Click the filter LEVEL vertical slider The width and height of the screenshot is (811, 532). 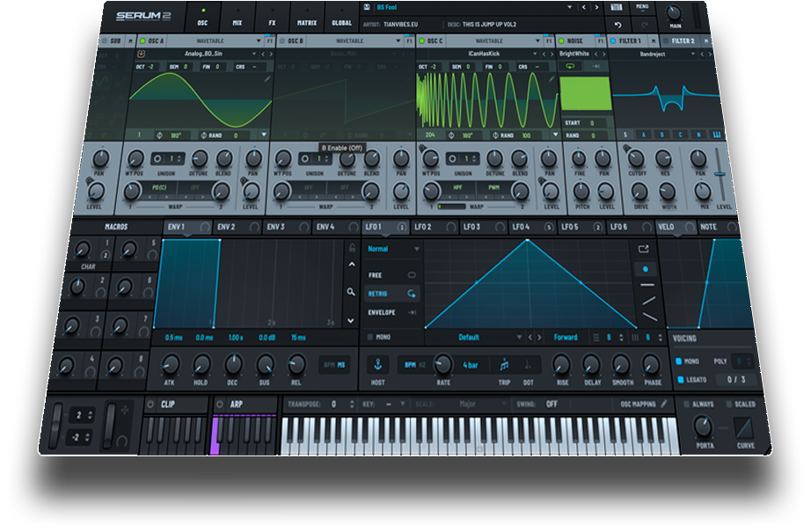pos(720,174)
